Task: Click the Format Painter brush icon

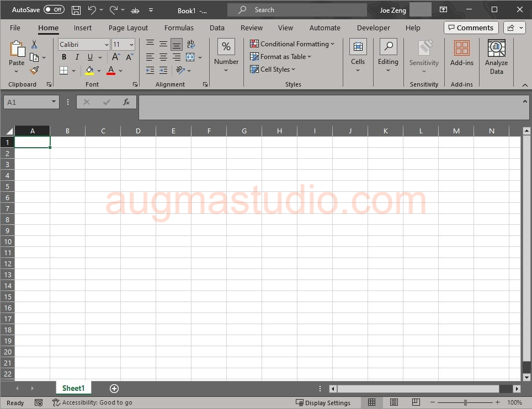Action: [x=34, y=71]
